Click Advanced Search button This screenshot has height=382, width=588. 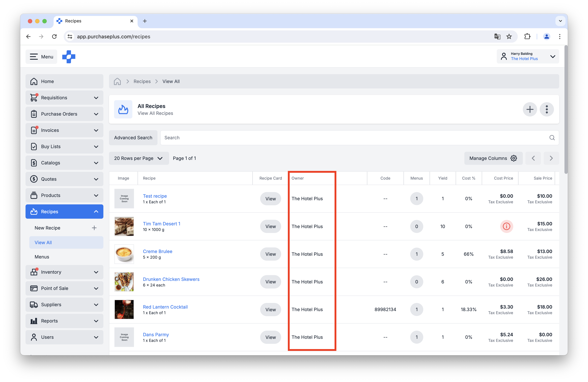coord(133,138)
